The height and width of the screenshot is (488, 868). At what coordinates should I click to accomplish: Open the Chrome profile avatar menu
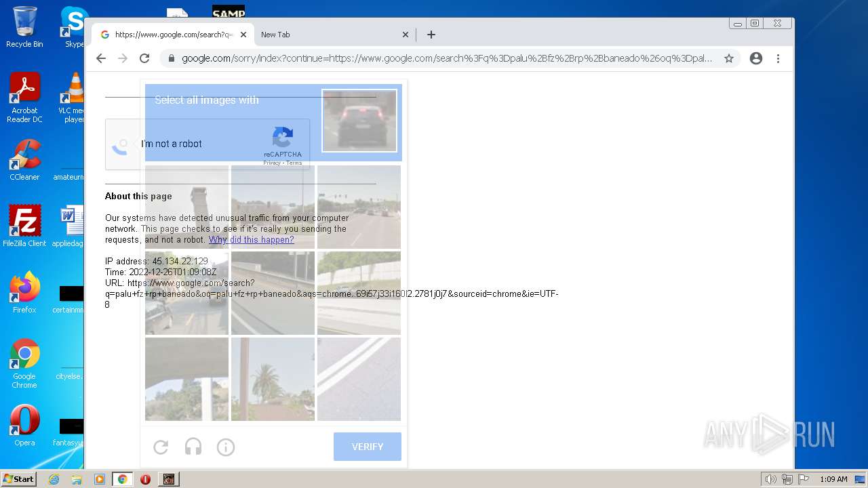point(756,58)
